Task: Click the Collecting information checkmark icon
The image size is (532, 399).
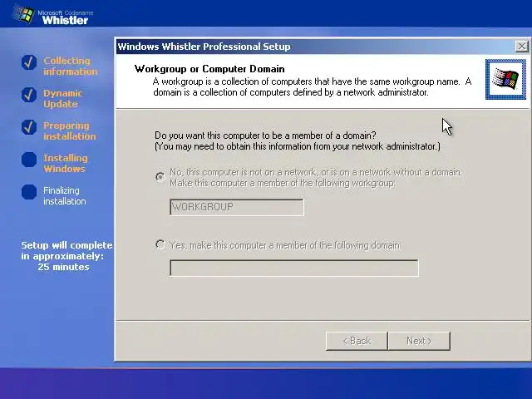Action: click(29, 62)
